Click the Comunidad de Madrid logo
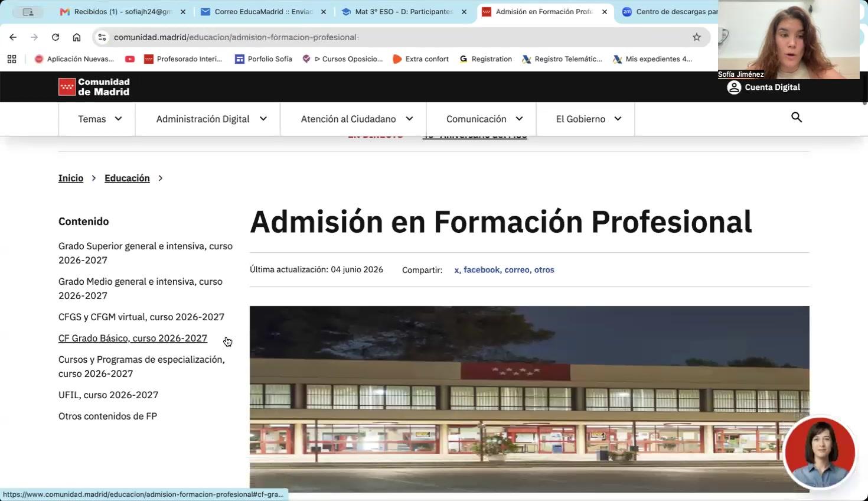868x501 pixels. tap(94, 87)
